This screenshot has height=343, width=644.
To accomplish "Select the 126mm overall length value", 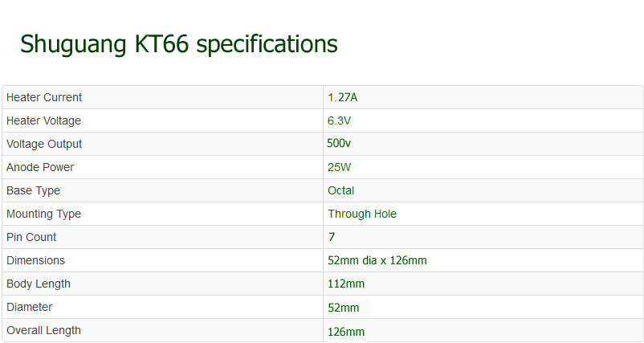I will (346, 332).
